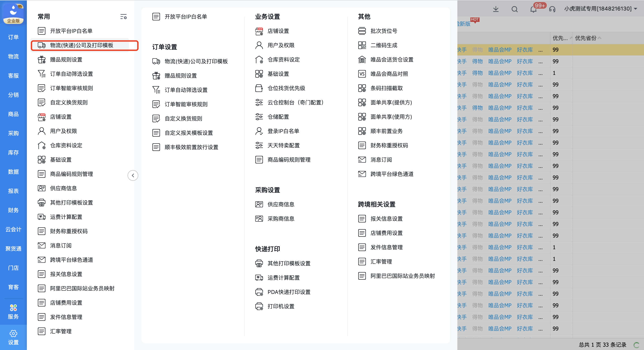Open 财务 in the left navigation
The image size is (644, 350).
[13, 210]
